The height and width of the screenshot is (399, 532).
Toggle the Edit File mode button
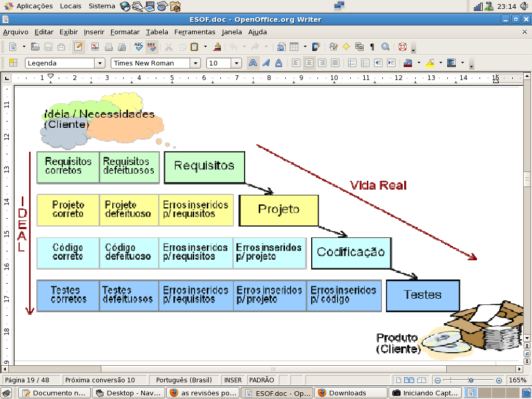78,47
